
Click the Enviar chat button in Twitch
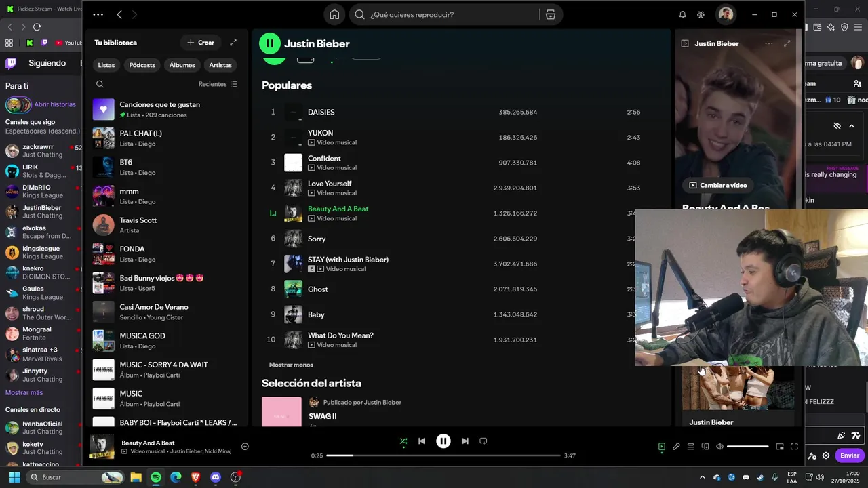(x=850, y=455)
